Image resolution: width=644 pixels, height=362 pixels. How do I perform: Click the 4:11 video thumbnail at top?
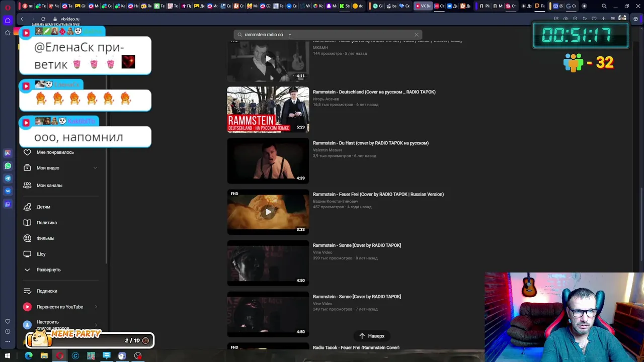(268, 60)
